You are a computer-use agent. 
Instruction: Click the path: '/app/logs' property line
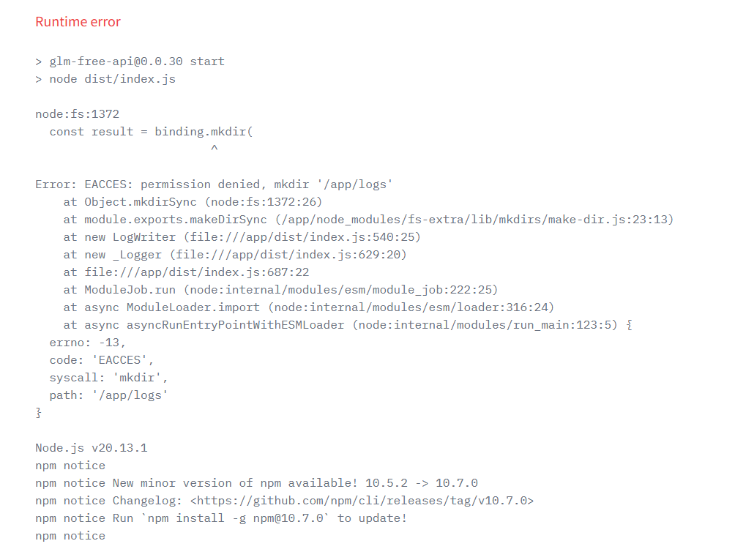pyautogui.click(x=108, y=395)
